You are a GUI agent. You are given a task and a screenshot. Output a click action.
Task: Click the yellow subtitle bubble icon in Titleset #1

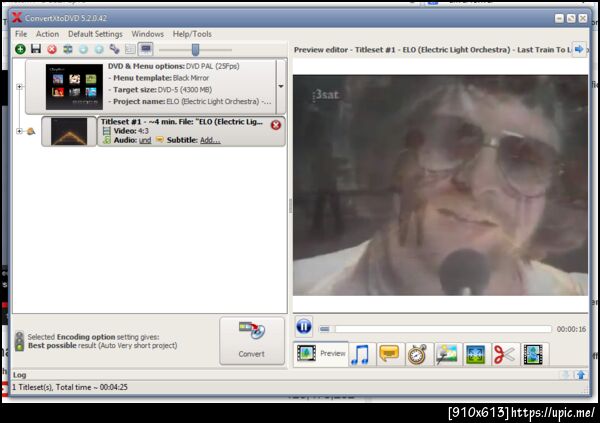tap(160, 140)
